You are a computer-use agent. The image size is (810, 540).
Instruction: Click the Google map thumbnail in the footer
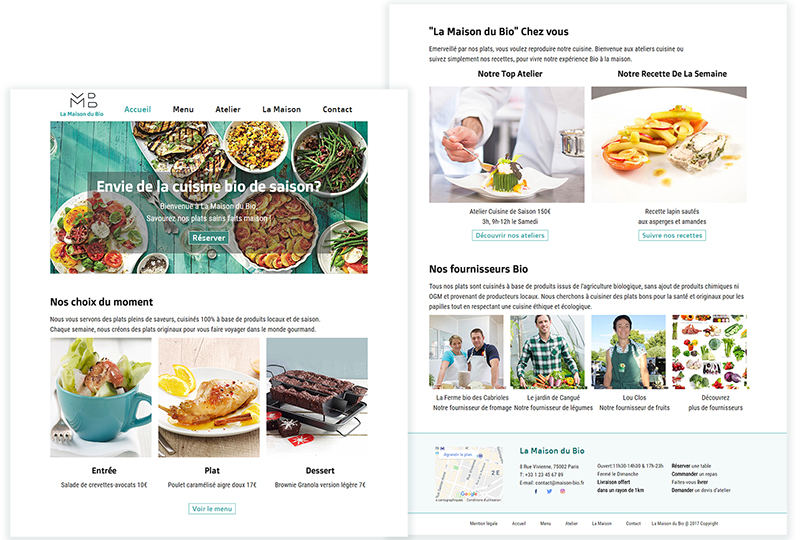469,474
